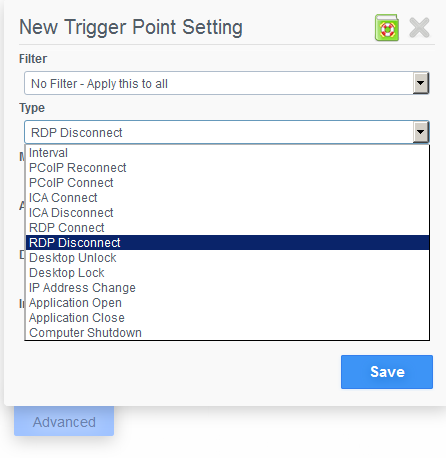The height and width of the screenshot is (458, 446).
Task: Select Computer Shutdown trigger type
Action: click(227, 333)
